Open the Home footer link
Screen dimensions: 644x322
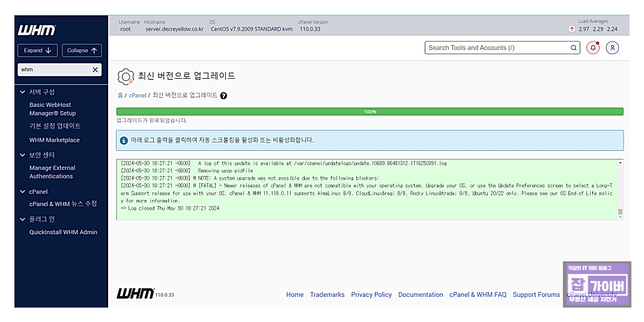pyautogui.click(x=295, y=294)
